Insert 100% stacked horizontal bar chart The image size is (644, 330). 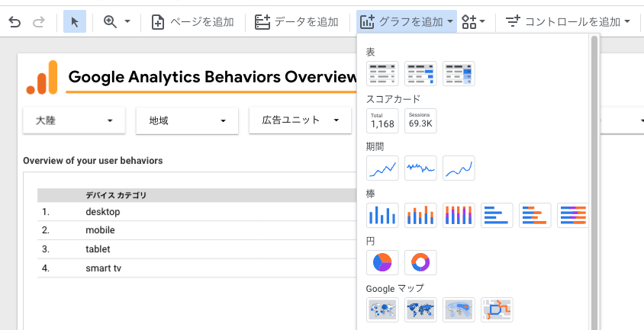[x=572, y=215]
